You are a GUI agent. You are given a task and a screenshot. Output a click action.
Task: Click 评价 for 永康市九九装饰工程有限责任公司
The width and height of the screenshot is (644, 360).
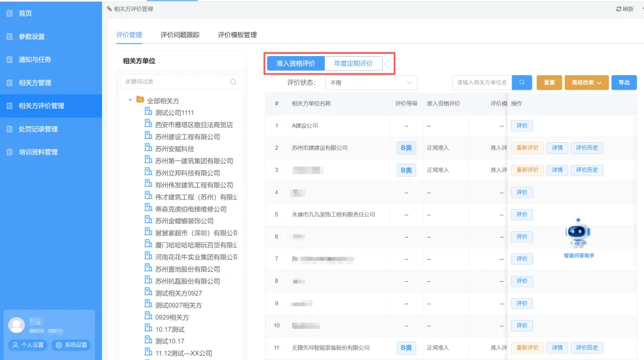pyautogui.click(x=522, y=214)
